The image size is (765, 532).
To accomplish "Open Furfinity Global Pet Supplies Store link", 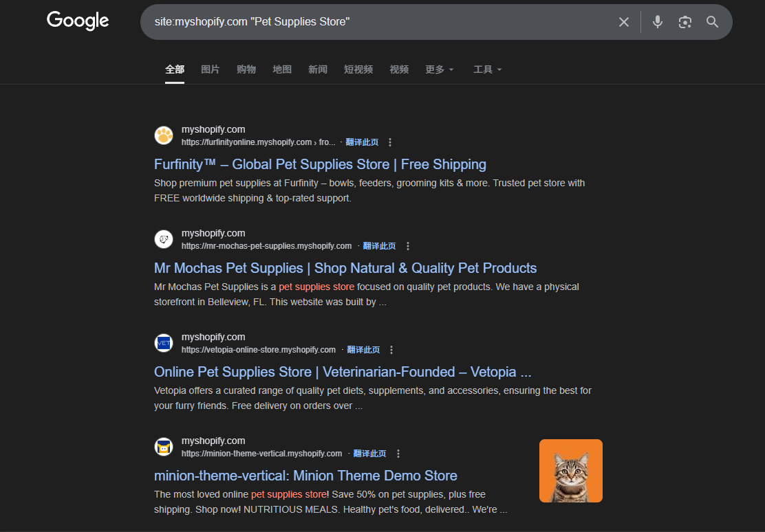I will 320,164.
